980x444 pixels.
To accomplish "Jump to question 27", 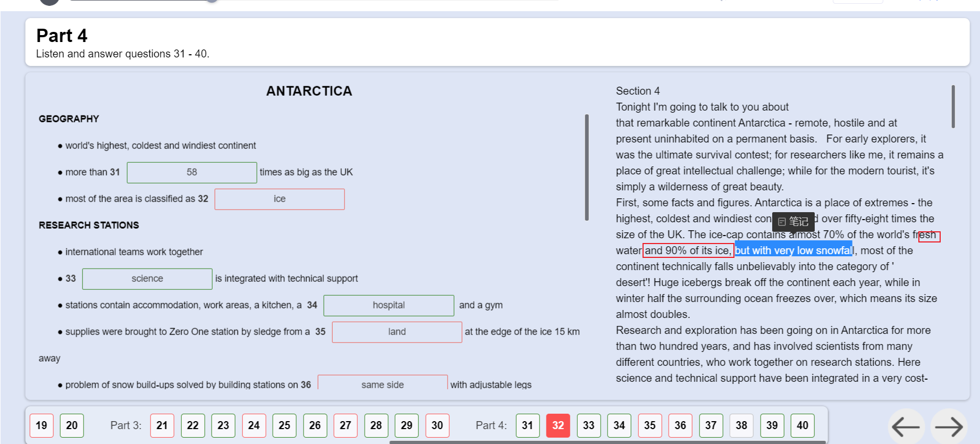I will point(345,425).
